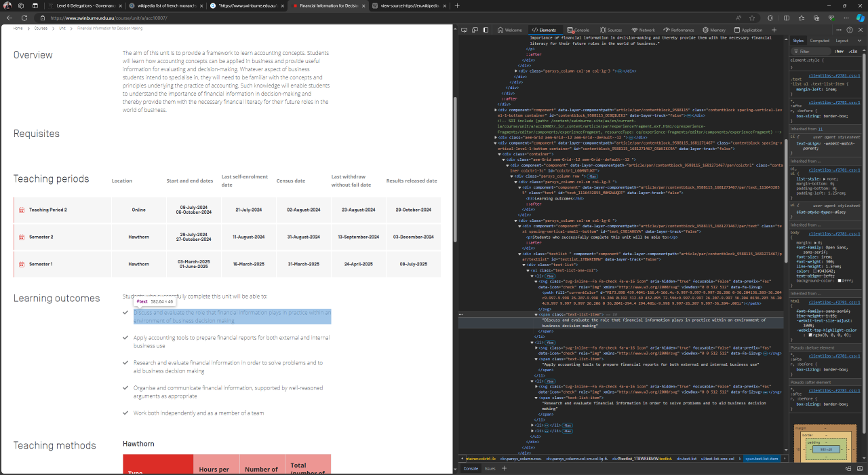Toggle device emulation icon in DevTools
The image size is (868, 475).
pos(474,30)
